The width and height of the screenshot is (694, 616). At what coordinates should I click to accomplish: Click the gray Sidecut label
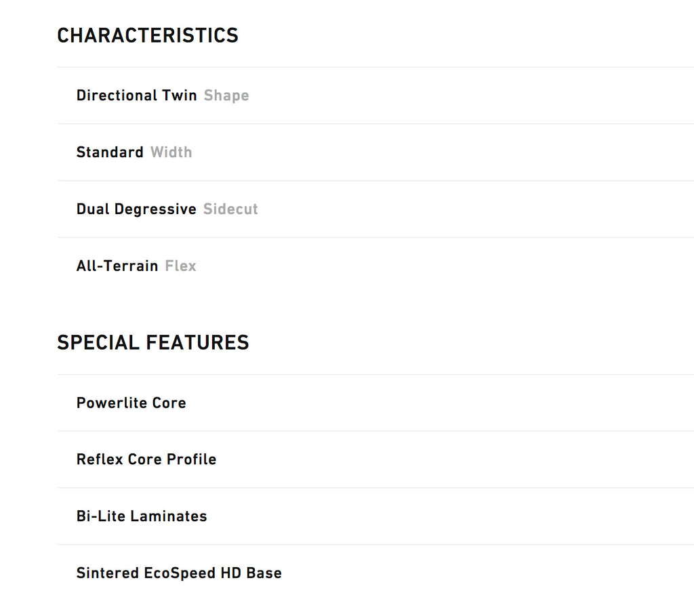click(230, 209)
